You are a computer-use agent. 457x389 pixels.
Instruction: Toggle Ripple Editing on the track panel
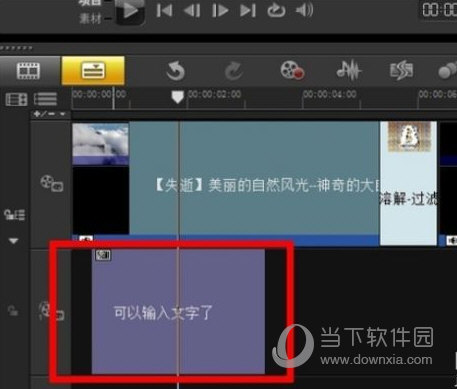click(x=14, y=215)
